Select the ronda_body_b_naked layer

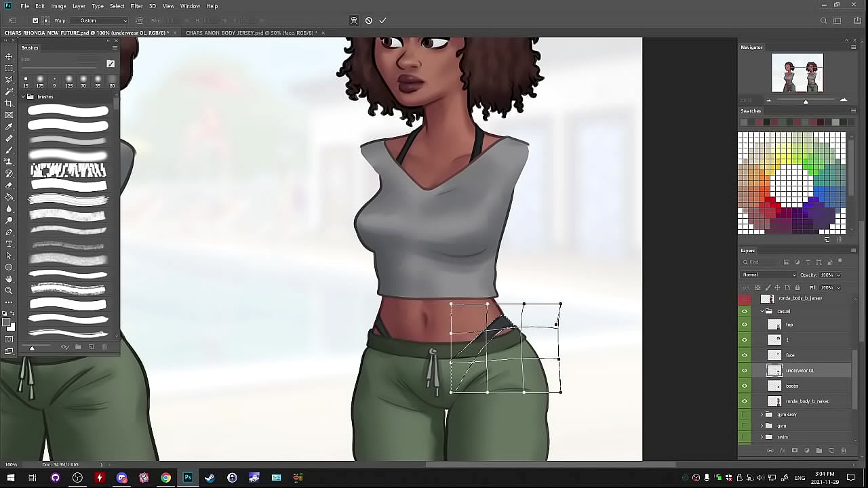pos(807,401)
